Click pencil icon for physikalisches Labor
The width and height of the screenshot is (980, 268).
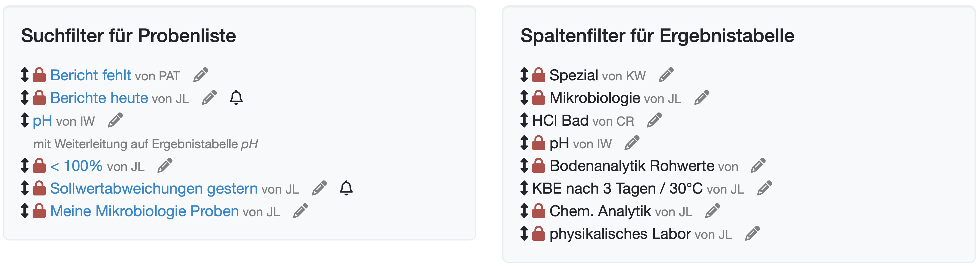click(x=752, y=233)
